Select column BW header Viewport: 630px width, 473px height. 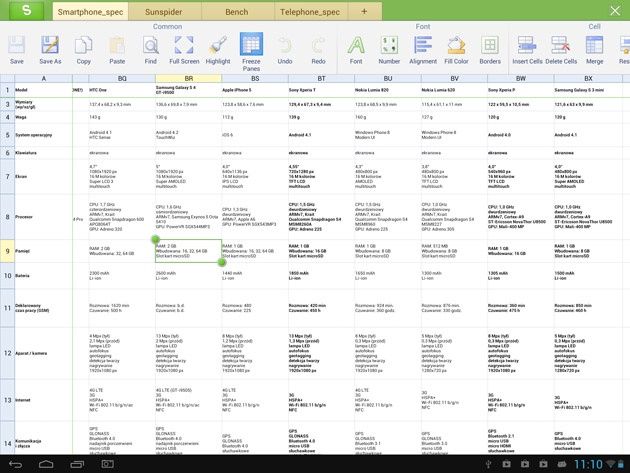521,78
